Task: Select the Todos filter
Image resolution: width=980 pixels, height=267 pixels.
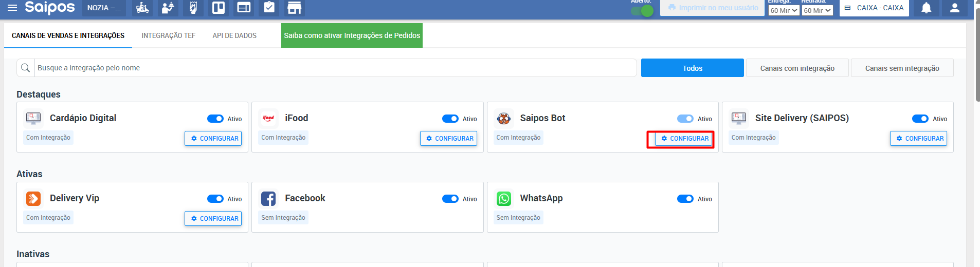Action: 693,68
